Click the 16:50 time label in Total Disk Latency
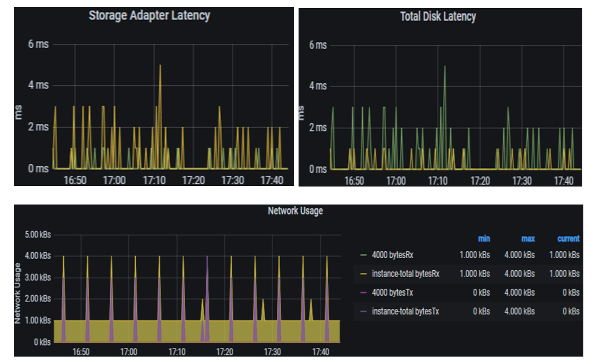The width and height of the screenshot is (595, 364). tap(354, 181)
